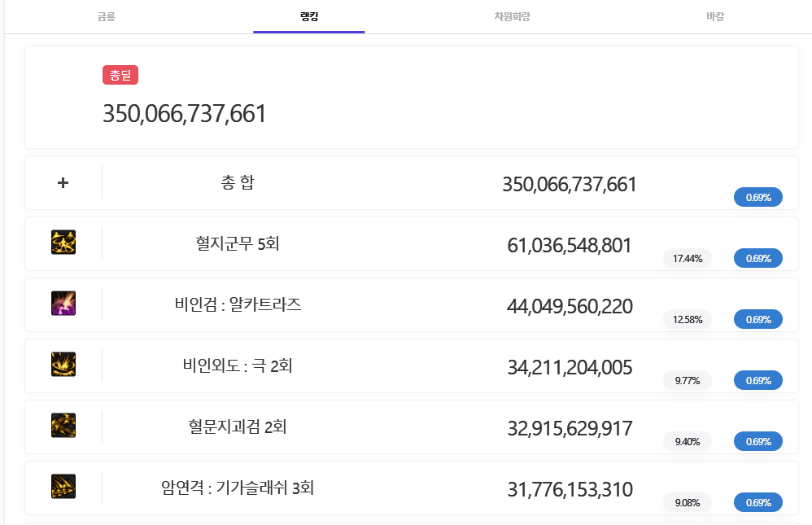Click the 혈문지괴검 skill icon
This screenshot has height=525, width=812.
pyautogui.click(x=63, y=426)
